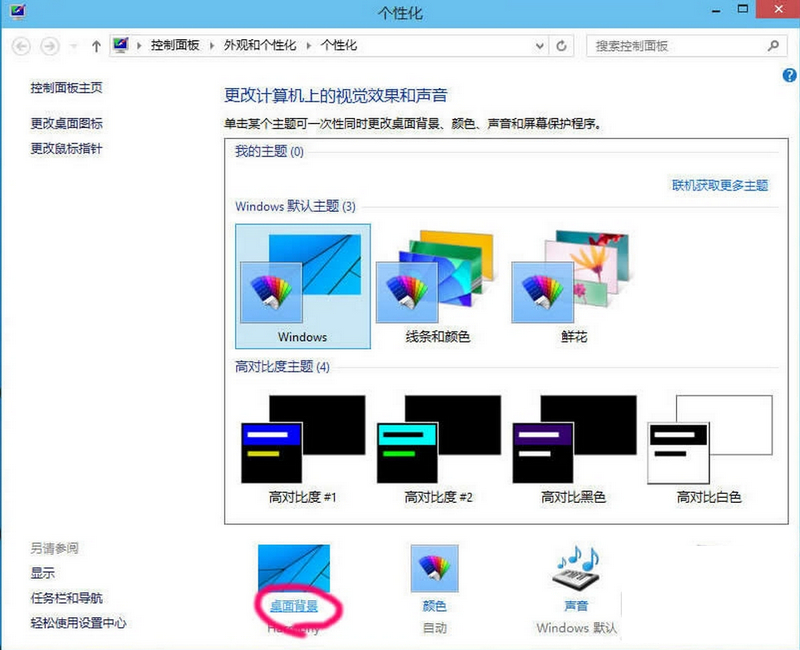The image size is (800, 650).
Task: Expand the address bar dropdown arrow
Action: pos(539,45)
